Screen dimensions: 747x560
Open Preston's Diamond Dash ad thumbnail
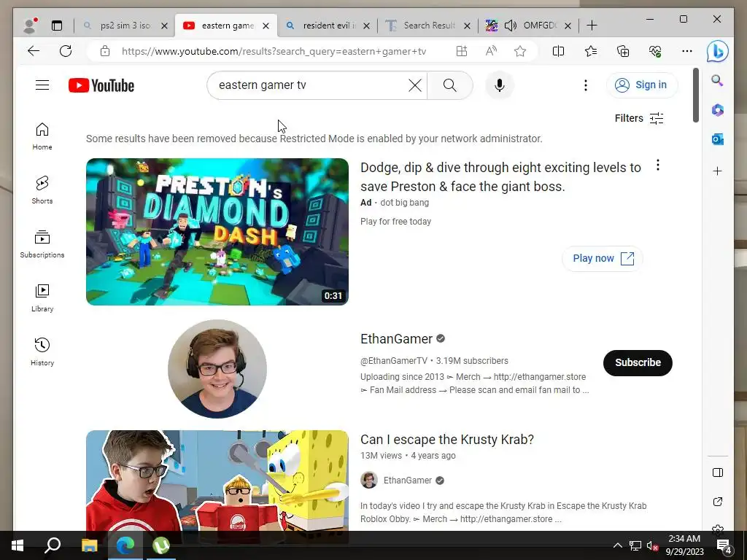coord(217,231)
